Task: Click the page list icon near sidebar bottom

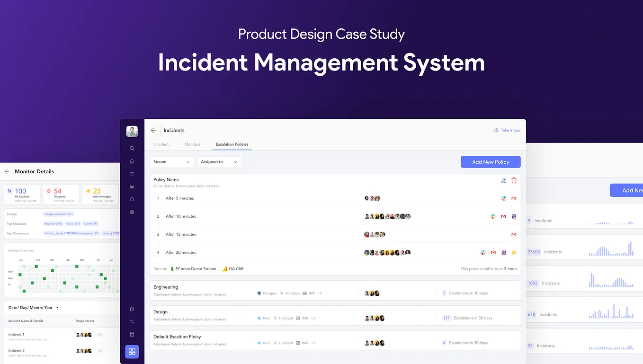Action: click(x=132, y=334)
